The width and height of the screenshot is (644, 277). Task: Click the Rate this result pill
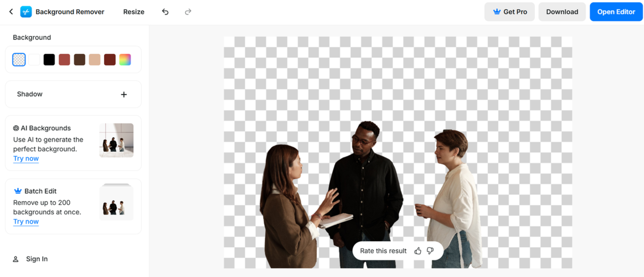point(383,251)
